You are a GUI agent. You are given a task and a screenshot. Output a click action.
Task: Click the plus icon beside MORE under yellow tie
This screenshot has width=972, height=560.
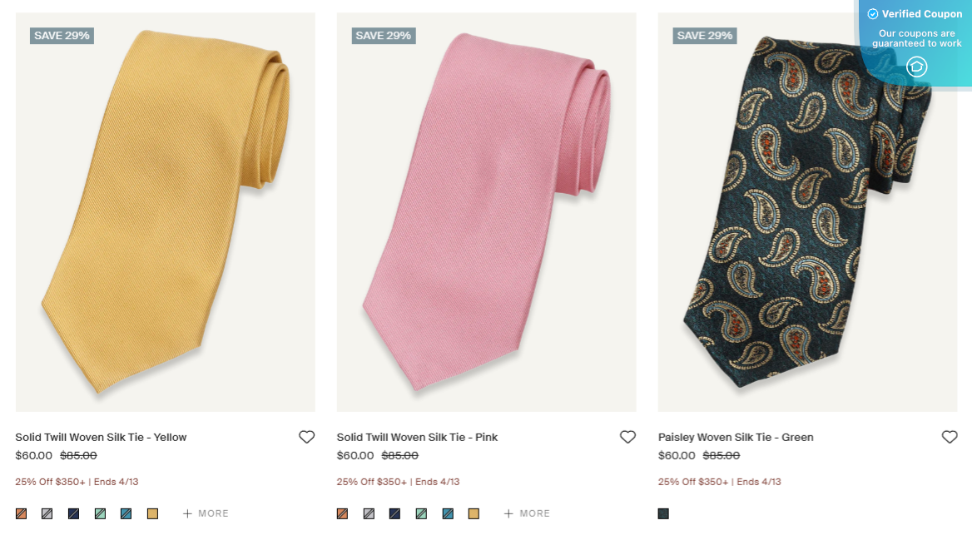[x=190, y=513]
